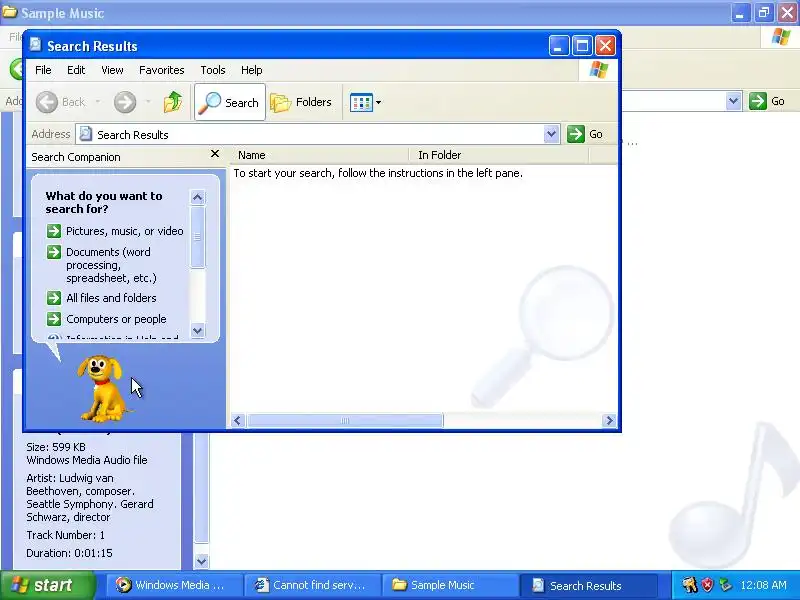
Task: Click green arrow beside Documents option
Action: (x=54, y=252)
